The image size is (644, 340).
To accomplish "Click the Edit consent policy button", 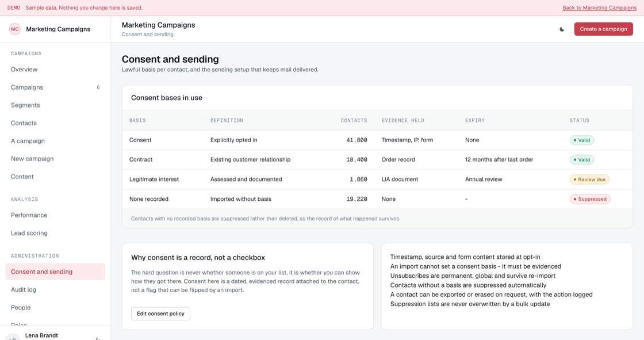I will click(160, 314).
